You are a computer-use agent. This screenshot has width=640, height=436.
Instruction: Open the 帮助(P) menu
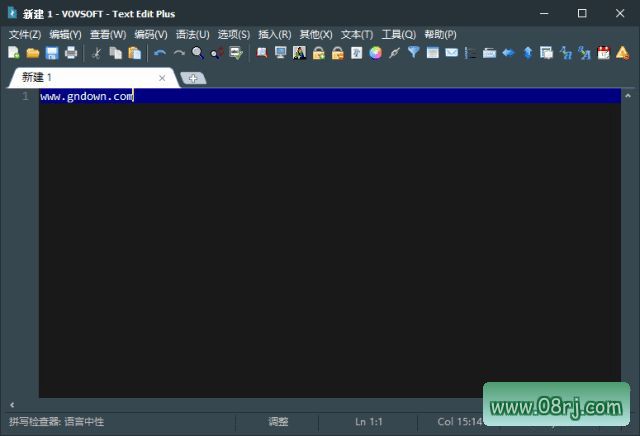click(440, 34)
